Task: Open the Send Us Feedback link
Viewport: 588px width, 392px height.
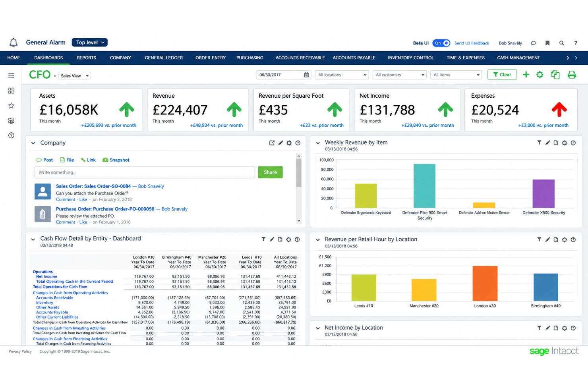Action: point(472,43)
